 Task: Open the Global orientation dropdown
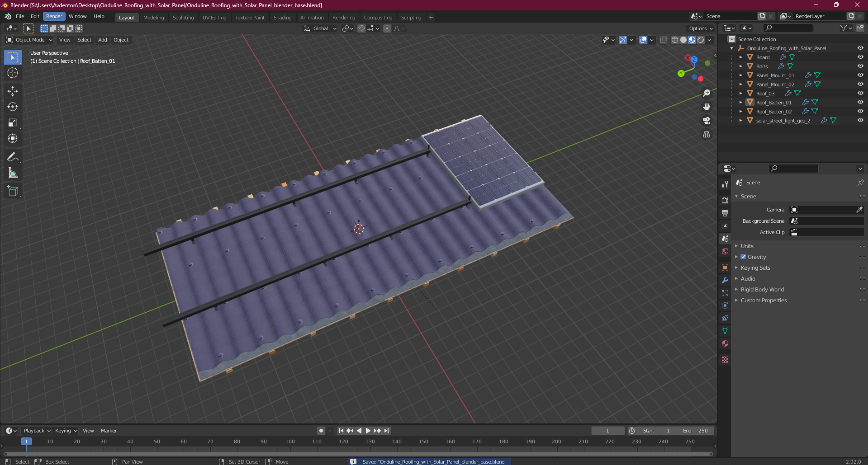(320, 28)
